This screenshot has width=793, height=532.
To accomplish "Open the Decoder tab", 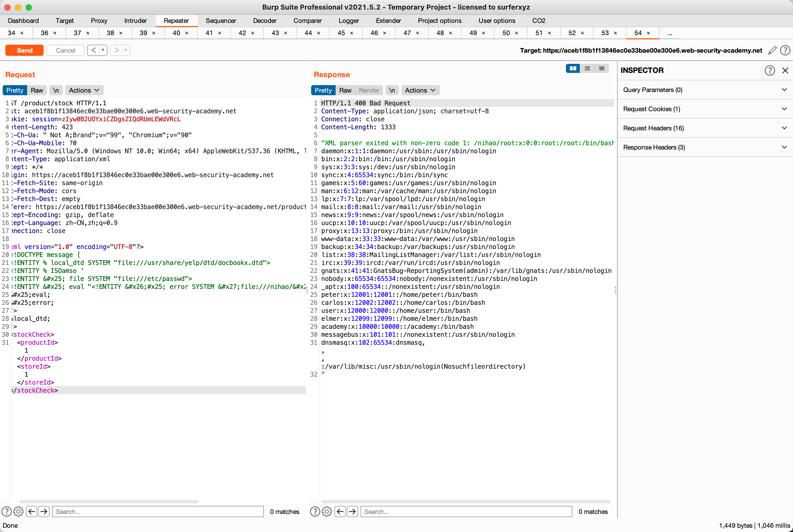I will click(x=265, y=21).
